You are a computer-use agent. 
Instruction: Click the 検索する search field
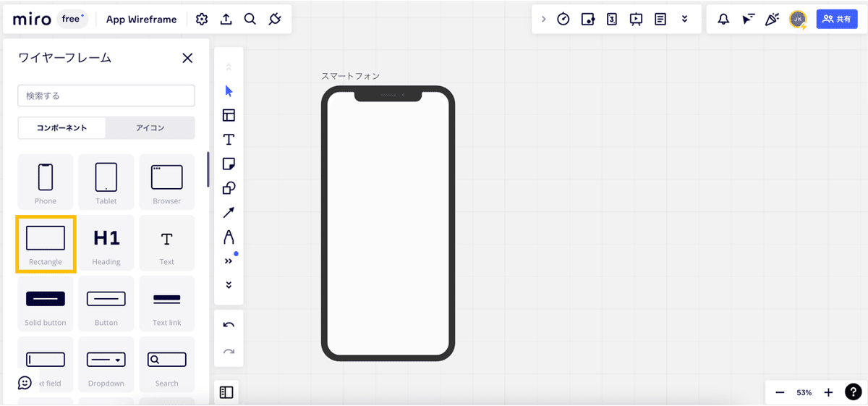coord(106,96)
